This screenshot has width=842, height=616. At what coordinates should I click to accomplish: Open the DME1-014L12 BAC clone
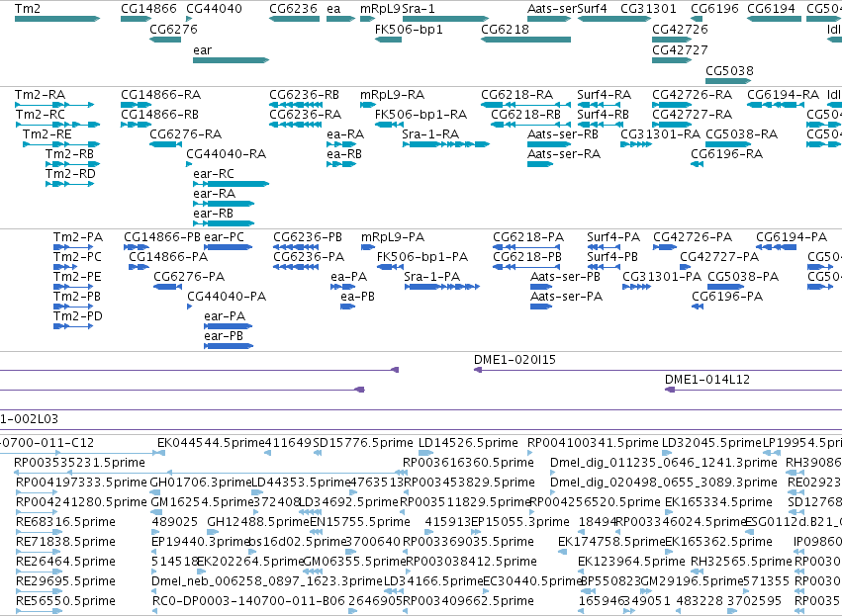click(x=753, y=390)
